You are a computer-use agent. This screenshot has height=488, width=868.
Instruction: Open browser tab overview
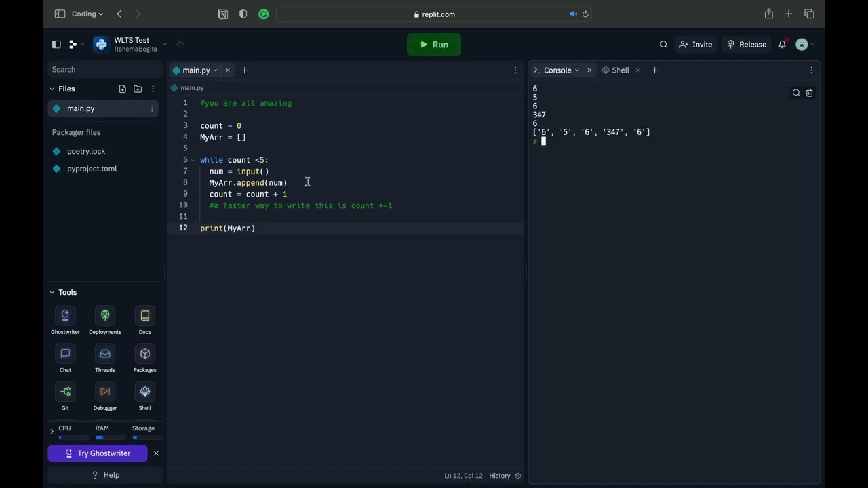(809, 14)
